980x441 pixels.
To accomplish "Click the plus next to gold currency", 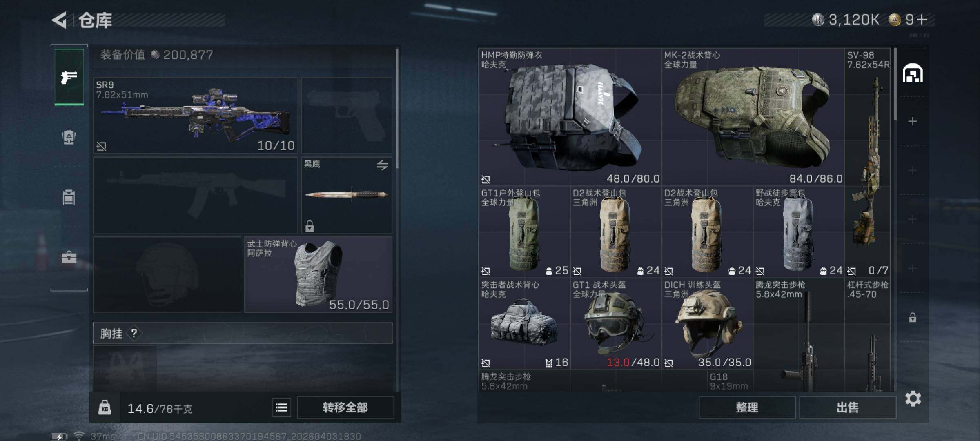I will point(922,19).
